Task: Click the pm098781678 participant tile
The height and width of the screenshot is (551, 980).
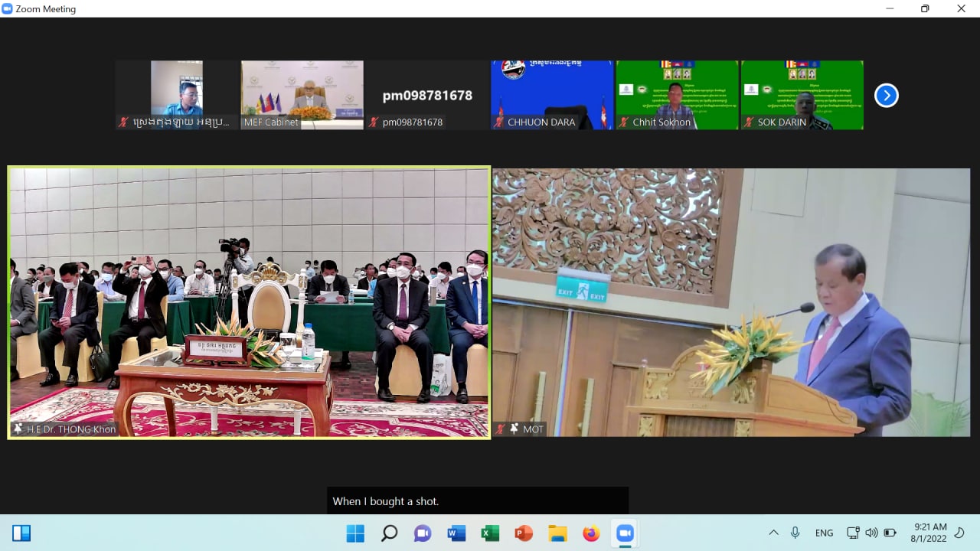Action: click(426, 95)
